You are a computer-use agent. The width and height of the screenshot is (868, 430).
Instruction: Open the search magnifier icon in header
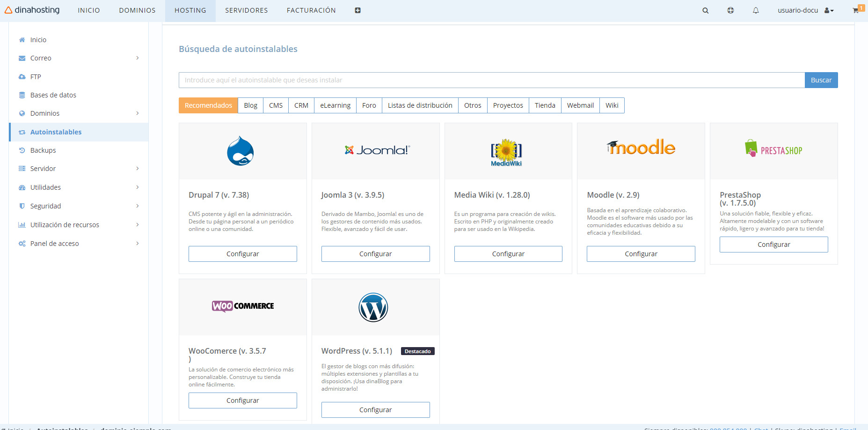click(706, 10)
